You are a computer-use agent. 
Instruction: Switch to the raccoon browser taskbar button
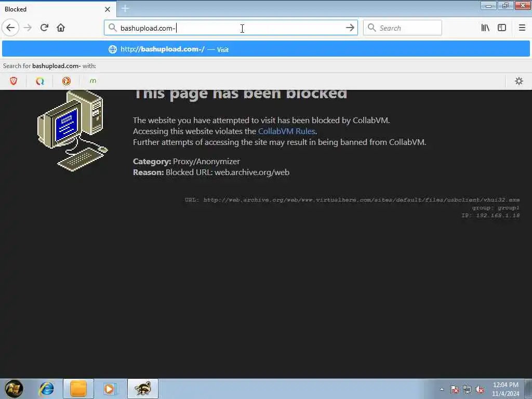coord(143,389)
